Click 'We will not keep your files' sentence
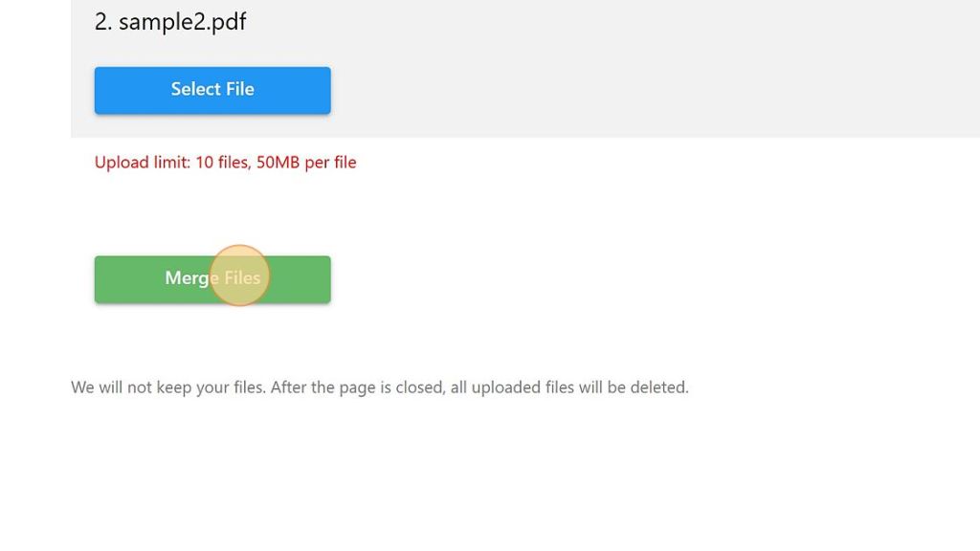The height and width of the screenshot is (551, 980). (168, 387)
